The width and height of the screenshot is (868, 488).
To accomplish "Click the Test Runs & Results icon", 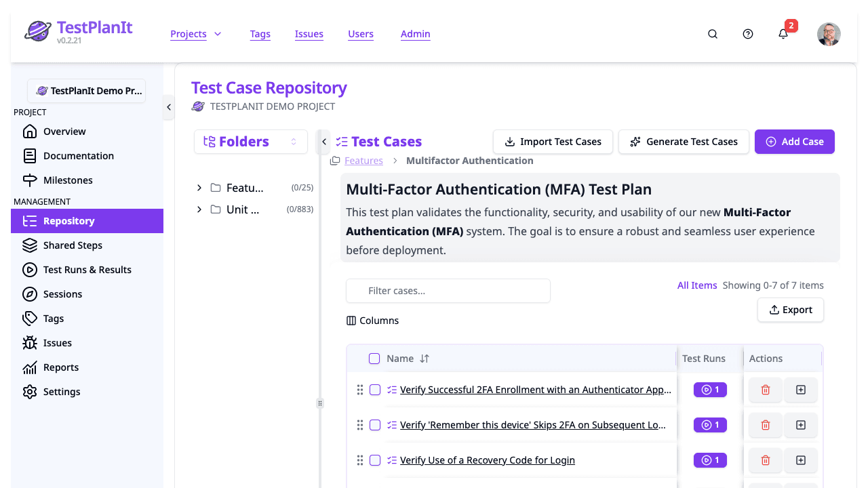I will (29, 270).
